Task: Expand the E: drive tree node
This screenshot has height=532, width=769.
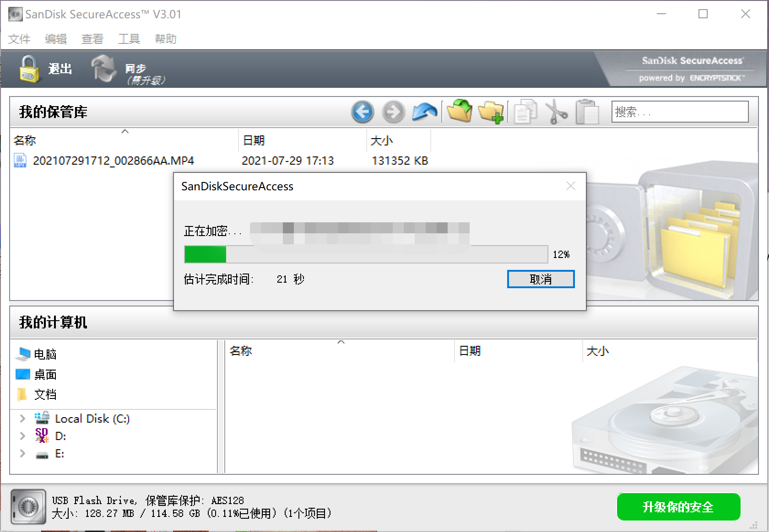Action: 22,453
